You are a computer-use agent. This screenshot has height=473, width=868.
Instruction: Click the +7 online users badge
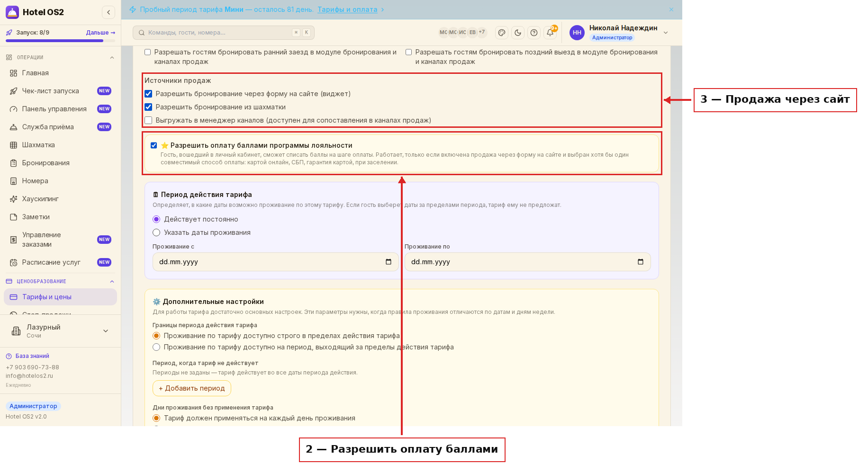click(x=482, y=32)
